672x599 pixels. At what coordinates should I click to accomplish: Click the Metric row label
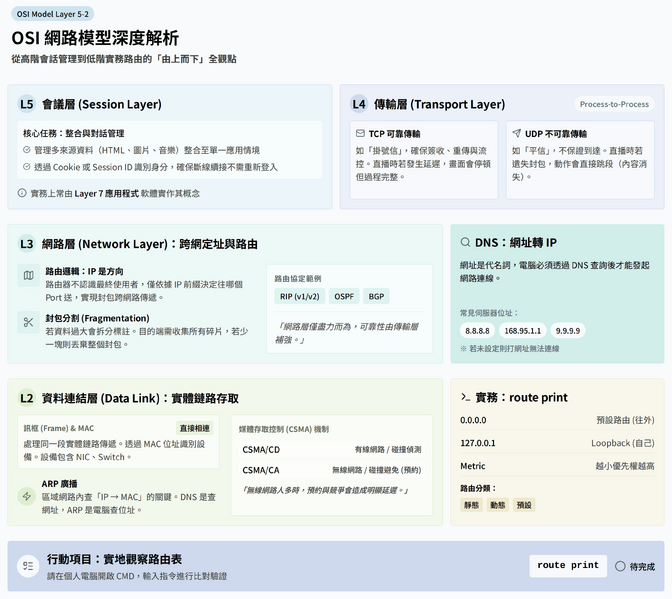click(x=473, y=466)
